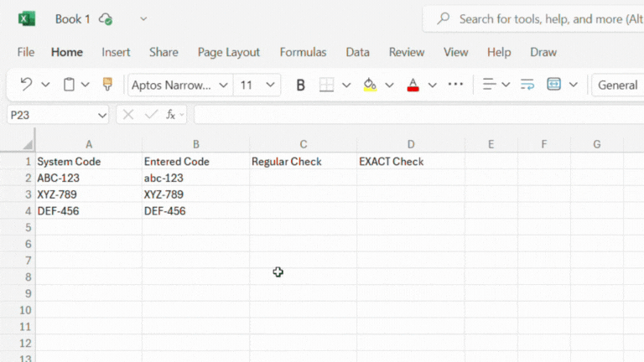Click the Select All corner triangle
The height and width of the screenshot is (362, 644).
point(27,144)
